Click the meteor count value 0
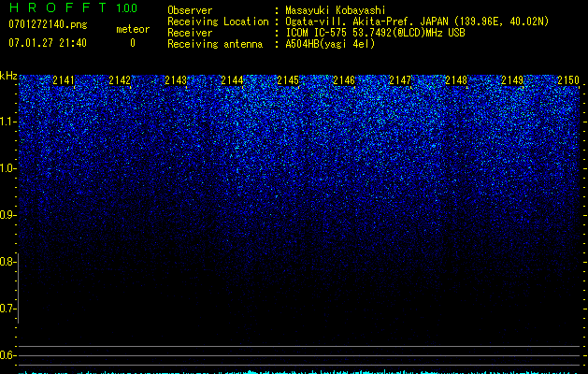588x374 pixels. click(133, 43)
